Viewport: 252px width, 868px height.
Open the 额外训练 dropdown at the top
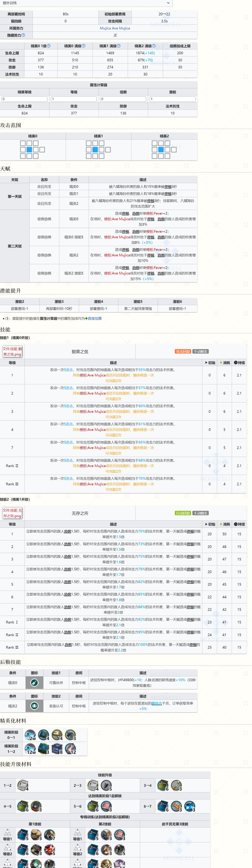click(86, 3)
